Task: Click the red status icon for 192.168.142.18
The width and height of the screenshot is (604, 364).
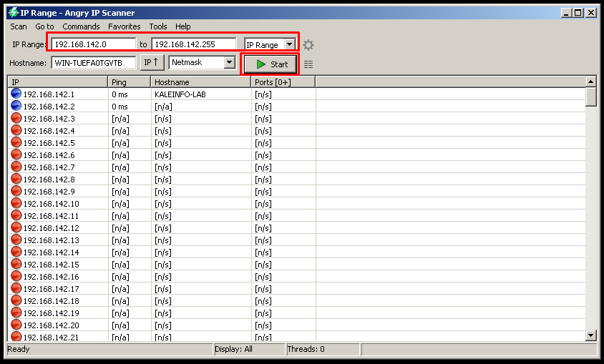Action: (x=16, y=300)
